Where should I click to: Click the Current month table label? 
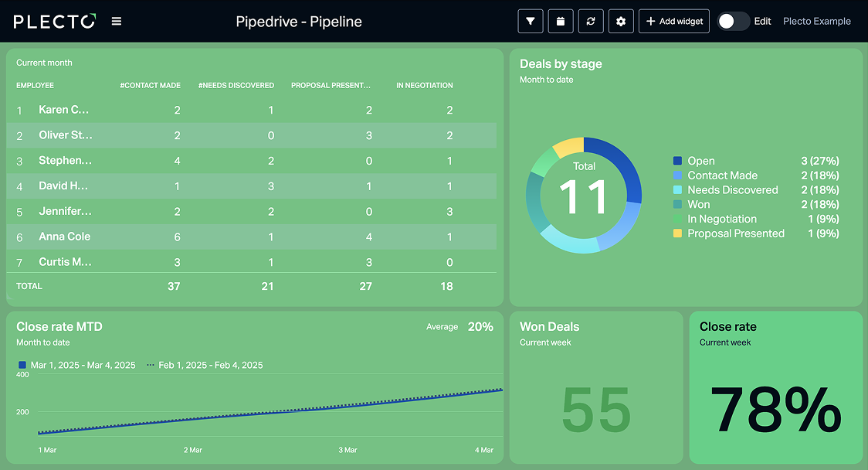(x=44, y=63)
